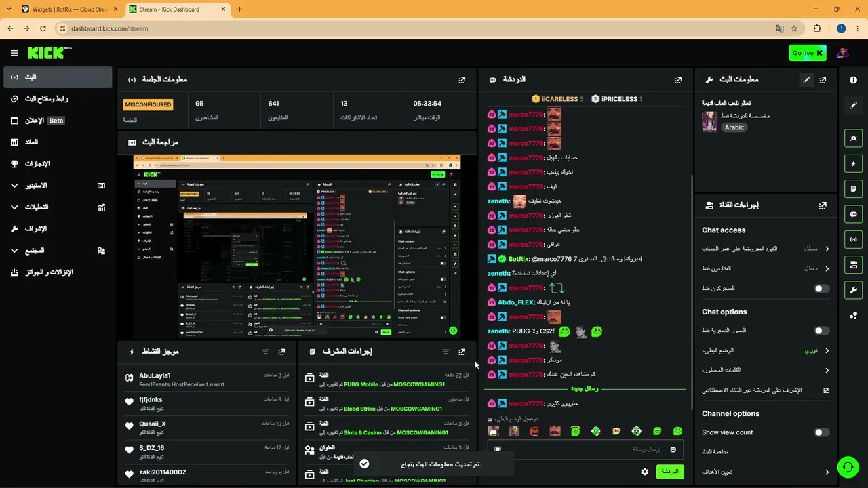This screenshot has width=868, height=488.
Task: Click the Go live button
Action: [x=808, y=53]
